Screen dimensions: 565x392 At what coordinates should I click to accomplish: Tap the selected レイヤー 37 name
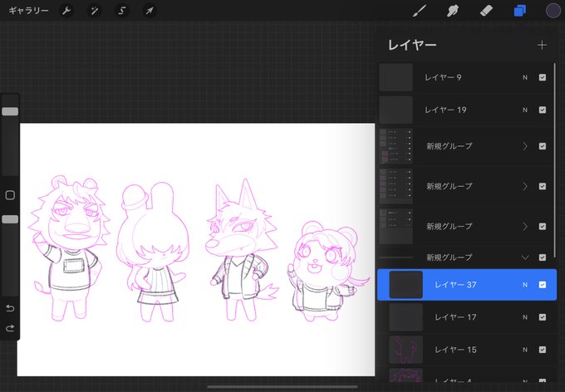pos(455,285)
